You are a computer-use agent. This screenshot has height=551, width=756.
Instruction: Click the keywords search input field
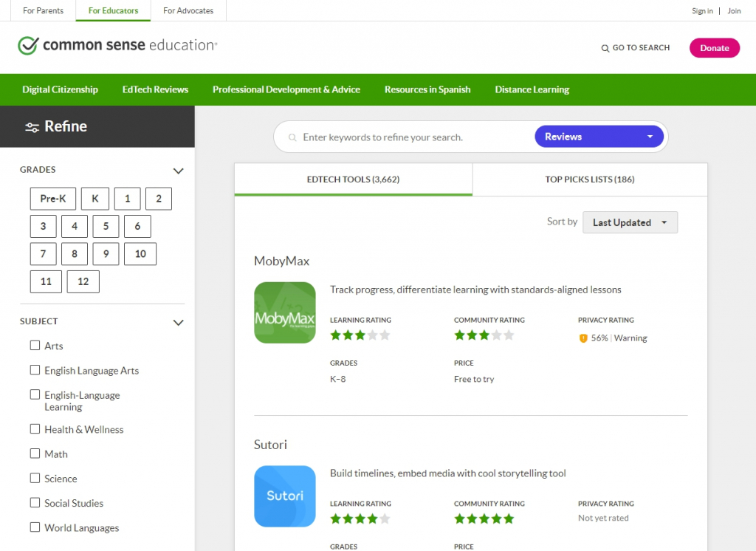413,137
